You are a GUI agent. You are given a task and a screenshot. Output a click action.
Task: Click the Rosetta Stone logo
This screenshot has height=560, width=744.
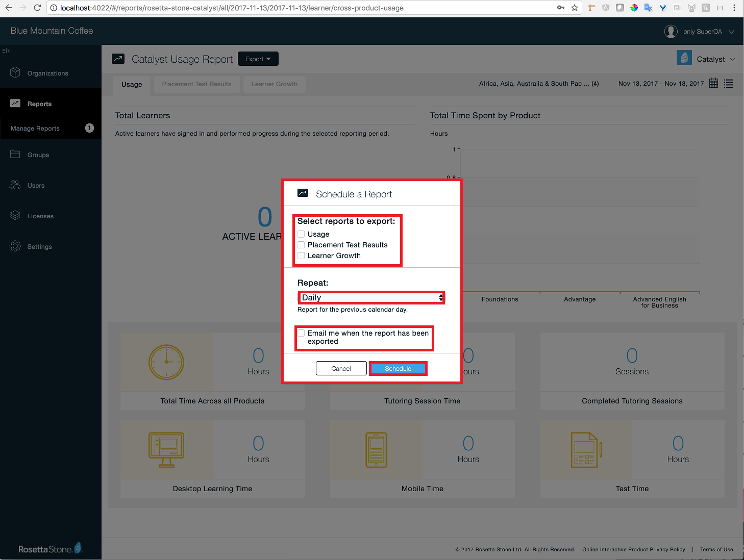(x=50, y=549)
